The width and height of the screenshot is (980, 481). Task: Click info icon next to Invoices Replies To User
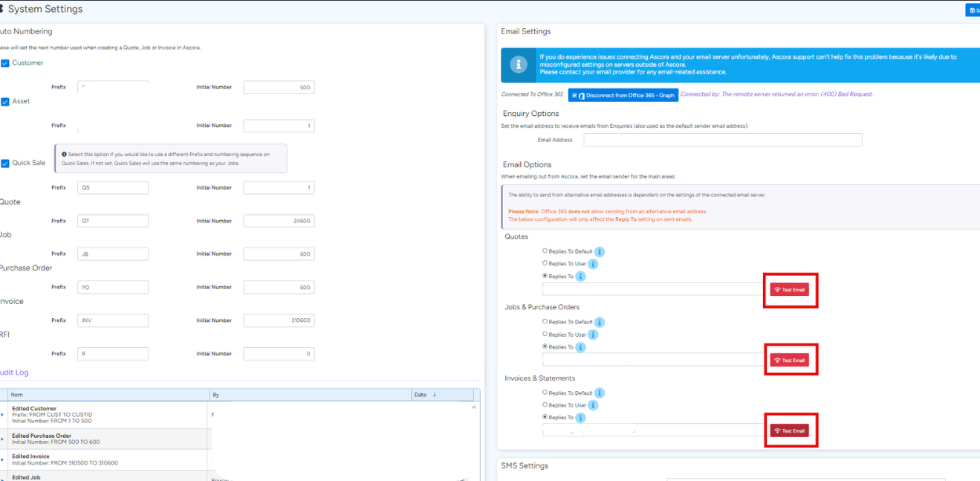click(593, 405)
